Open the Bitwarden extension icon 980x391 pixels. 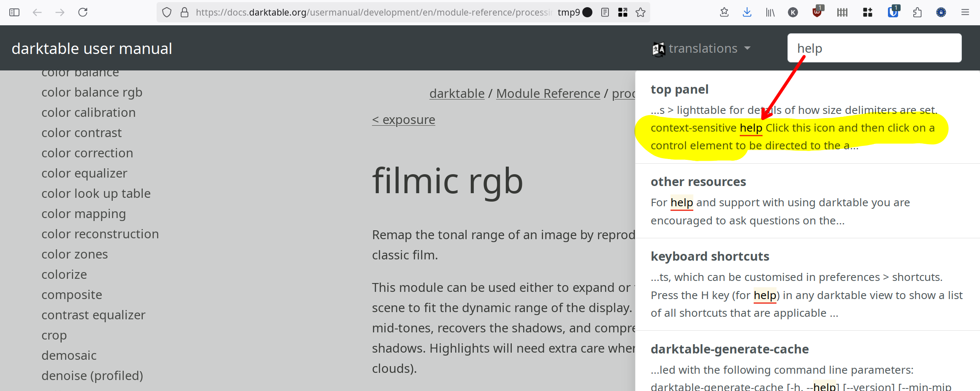tap(893, 12)
